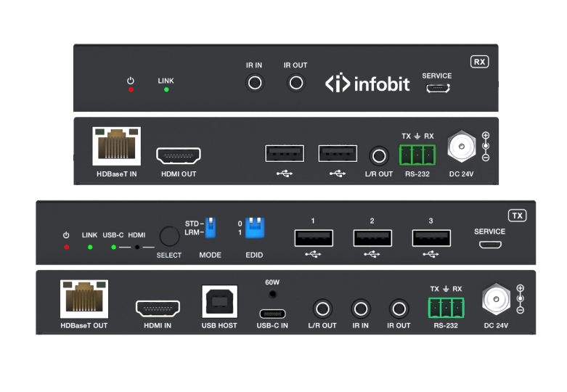Click the infobit logo on the receiver
The width and height of the screenshot is (567, 392).
click(367, 83)
